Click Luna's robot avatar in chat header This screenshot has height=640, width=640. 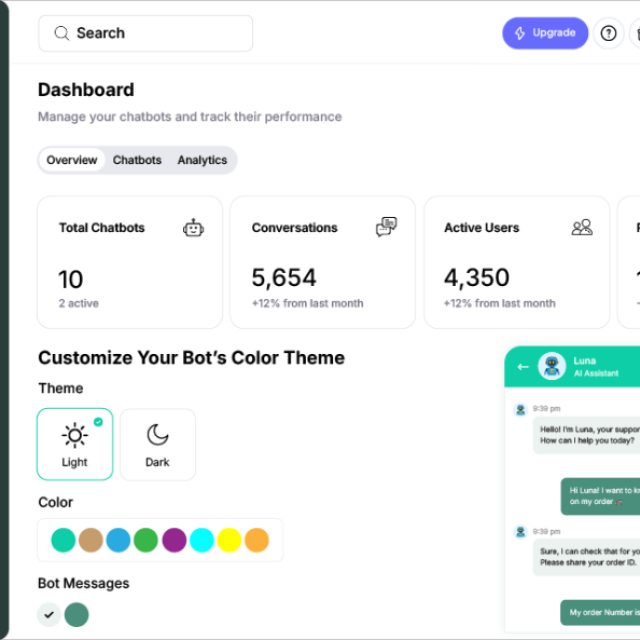[x=552, y=366]
